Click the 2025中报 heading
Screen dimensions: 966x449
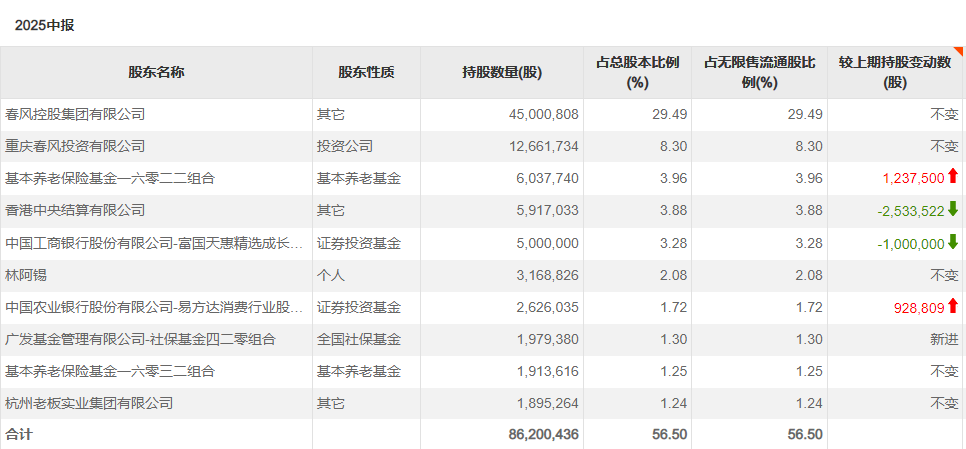tap(44, 26)
